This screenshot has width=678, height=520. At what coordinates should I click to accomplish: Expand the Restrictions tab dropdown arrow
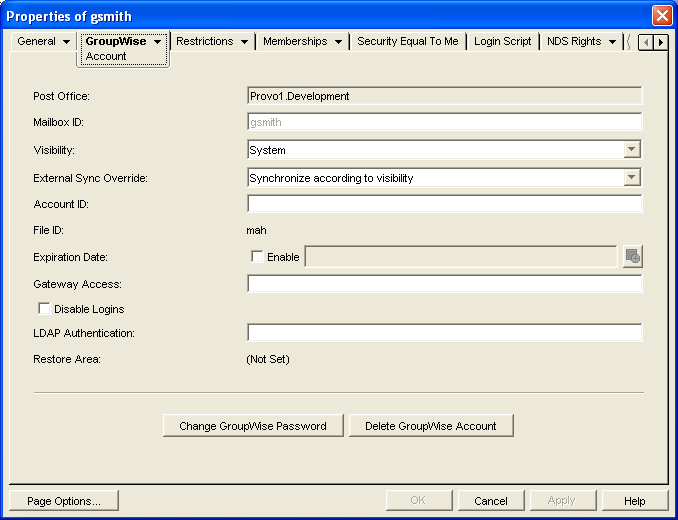click(244, 42)
